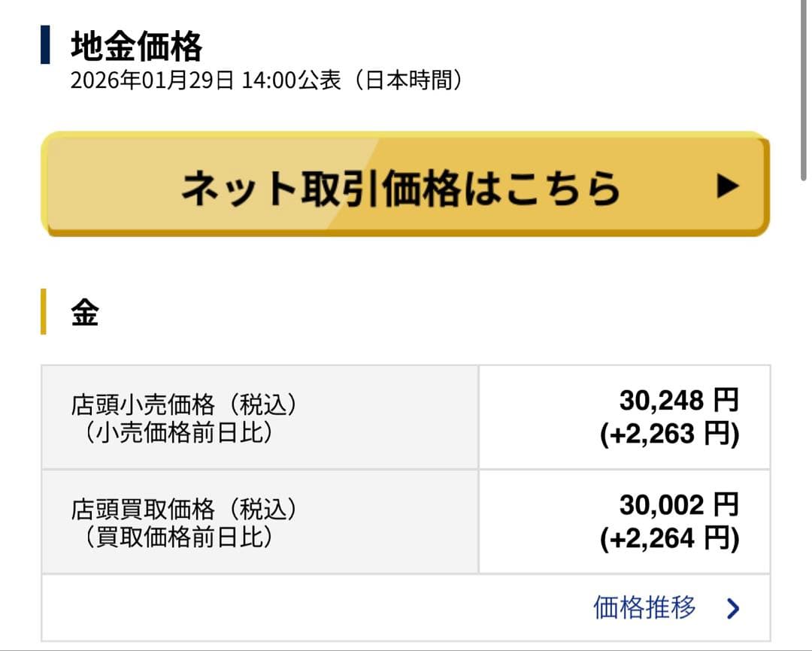
Task: Click the bottom row containing 価格推移
Action: tap(406, 607)
